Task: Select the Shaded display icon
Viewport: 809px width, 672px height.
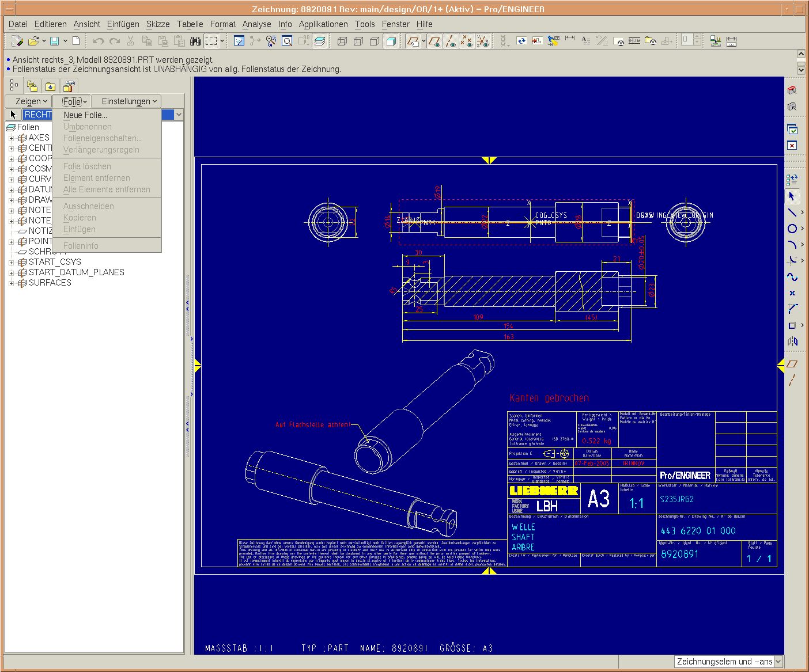Action: 391,41
